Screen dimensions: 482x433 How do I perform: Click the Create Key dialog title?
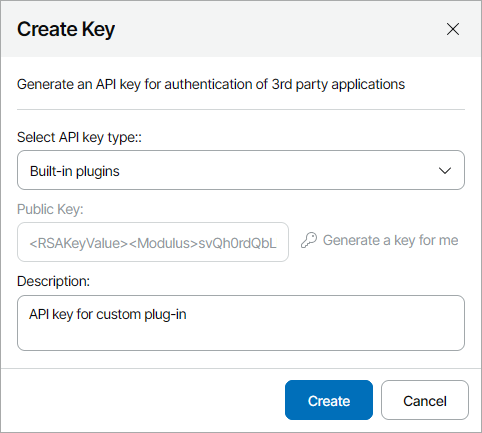point(66,30)
